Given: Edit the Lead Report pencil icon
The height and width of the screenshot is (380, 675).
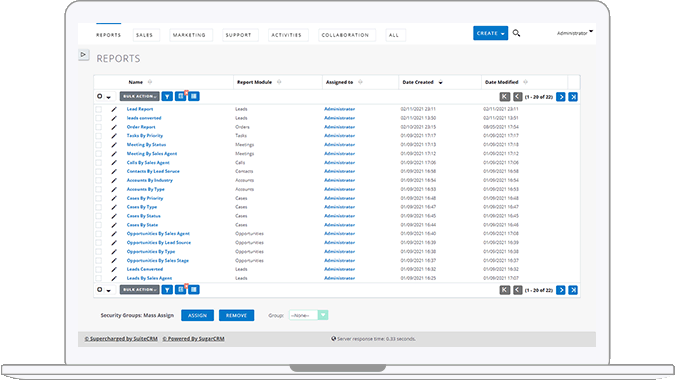Looking at the screenshot, I should pyautogui.click(x=114, y=109).
